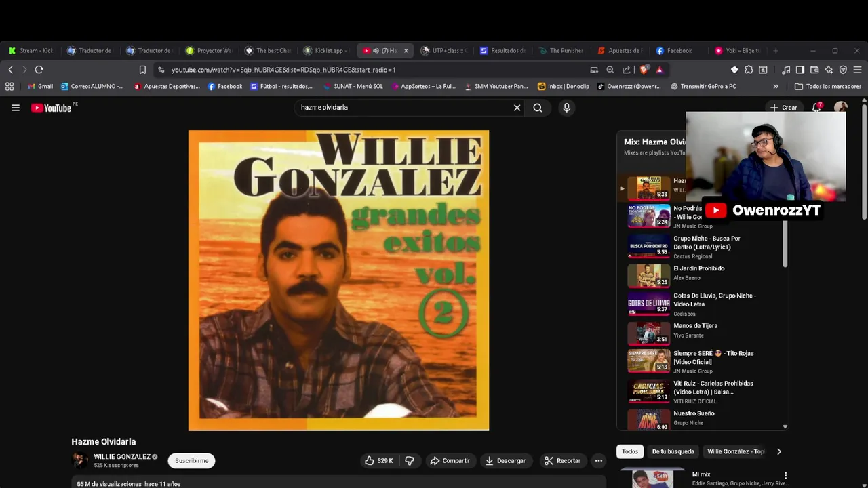Image resolution: width=868 pixels, height=488 pixels.
Task: Open Transmitir GoPro a PC bookmark
Action: (703, 87)
